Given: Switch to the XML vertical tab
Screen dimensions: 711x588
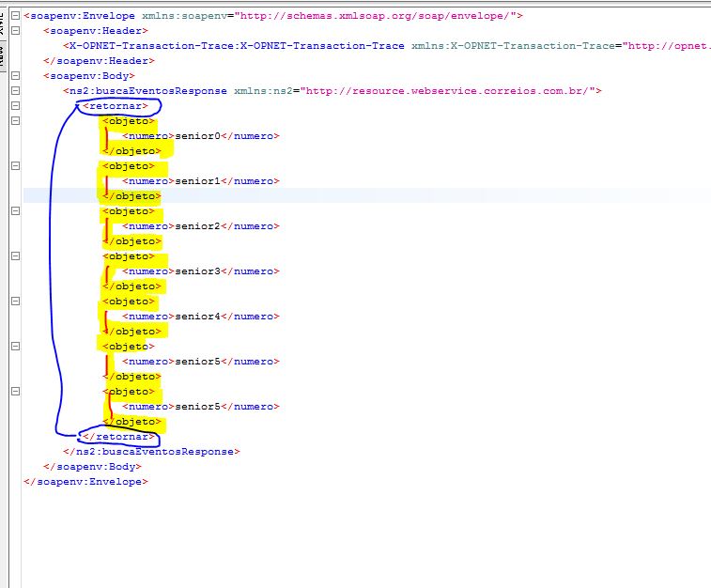Looking at the screenshot, I should (x=3, y=19).
